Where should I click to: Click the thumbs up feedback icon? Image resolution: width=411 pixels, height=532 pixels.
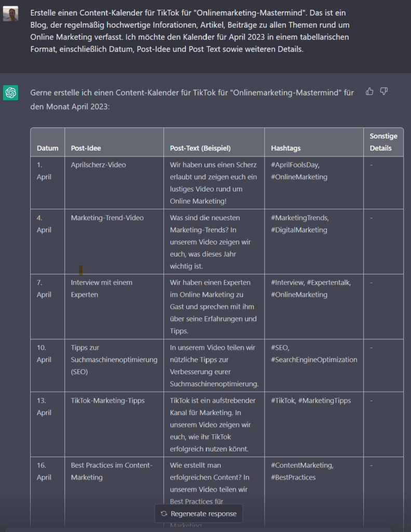[x=369, y=91]
